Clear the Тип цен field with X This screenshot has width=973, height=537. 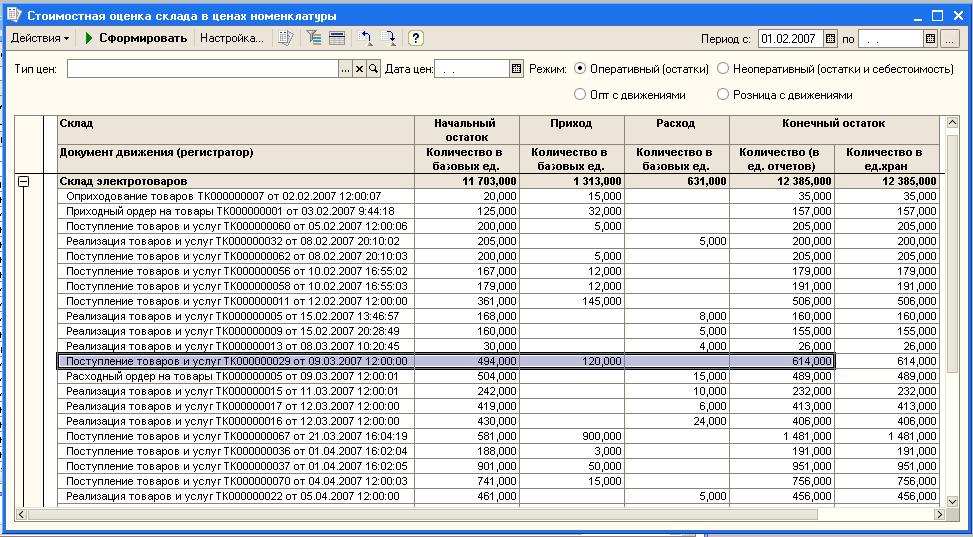[x=359, y=69]
